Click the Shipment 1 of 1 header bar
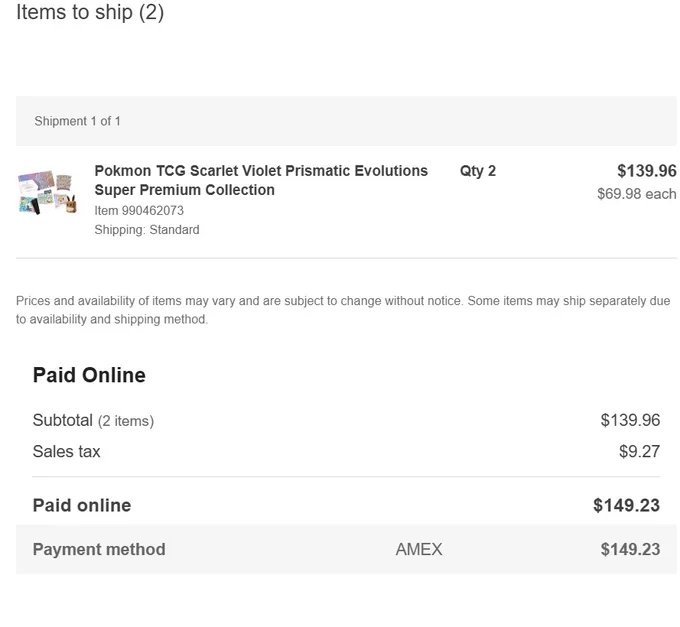 tap(346, 121)
